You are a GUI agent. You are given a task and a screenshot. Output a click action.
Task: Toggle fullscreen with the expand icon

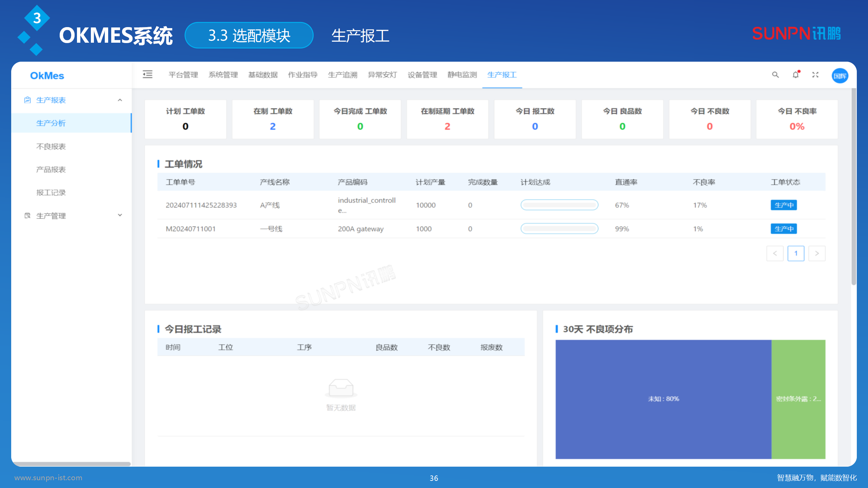click(815, 75)
